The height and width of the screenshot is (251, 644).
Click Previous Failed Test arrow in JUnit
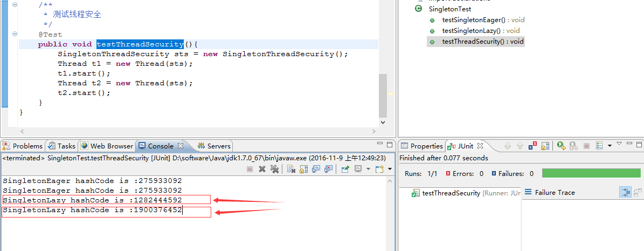[x=520, y=146]
